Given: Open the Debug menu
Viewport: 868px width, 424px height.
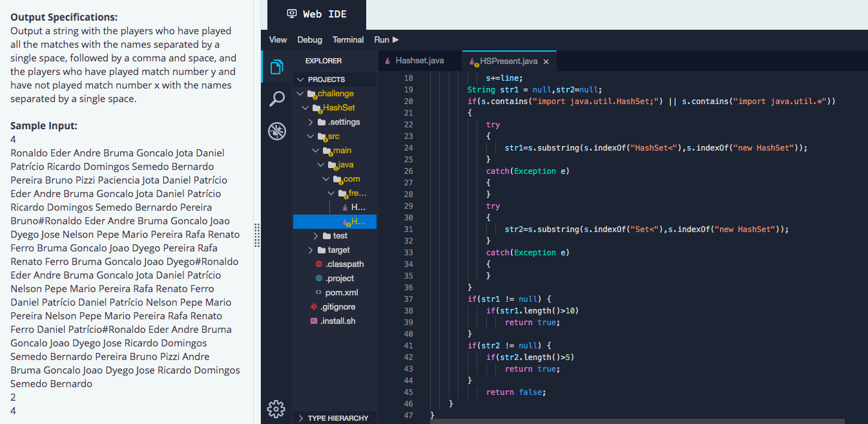Looking at the screenshot, I should click(309, 39).
